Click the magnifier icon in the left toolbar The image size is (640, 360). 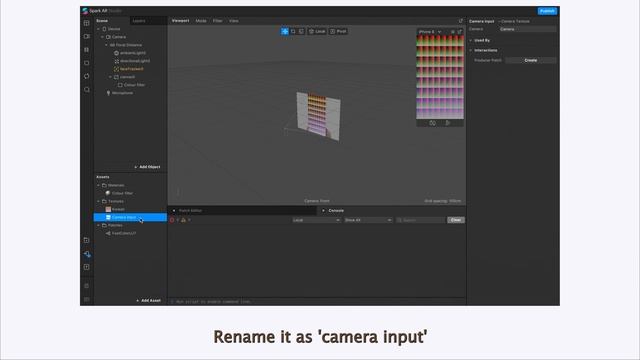pyautogui.click(x=87, y=89)
